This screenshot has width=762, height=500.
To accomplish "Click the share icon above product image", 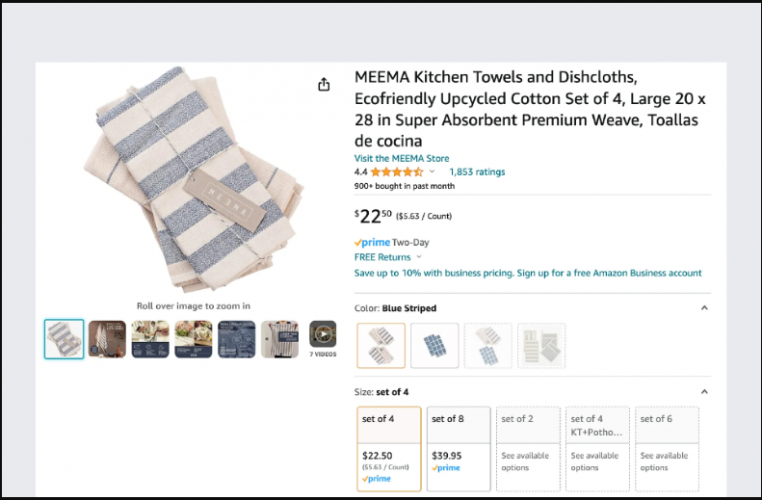I will pos(323,85).
